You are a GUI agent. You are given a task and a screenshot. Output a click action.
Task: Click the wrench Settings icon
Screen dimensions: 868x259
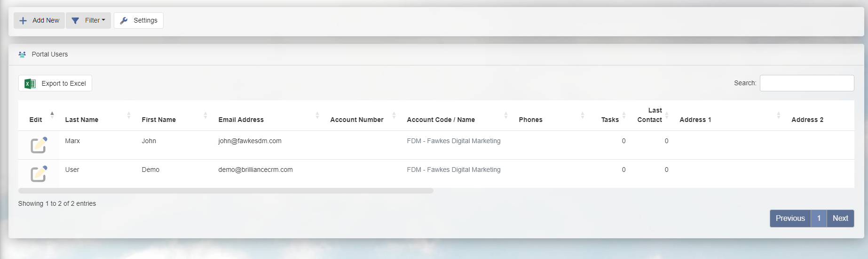click(124, 21)
